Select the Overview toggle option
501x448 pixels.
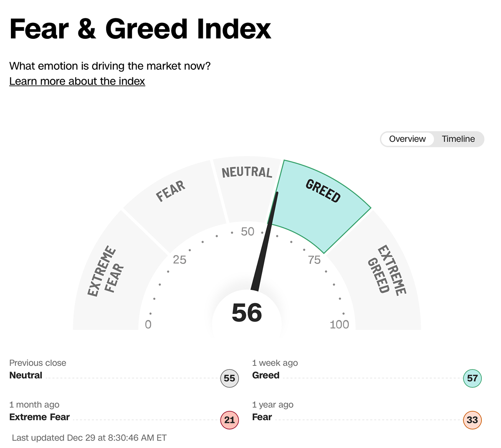click(x=407, y=139)
